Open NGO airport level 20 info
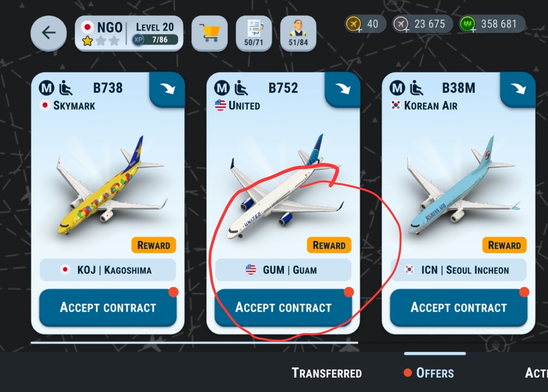The height and width of the screenshot is (392, 548). (129, 34)
